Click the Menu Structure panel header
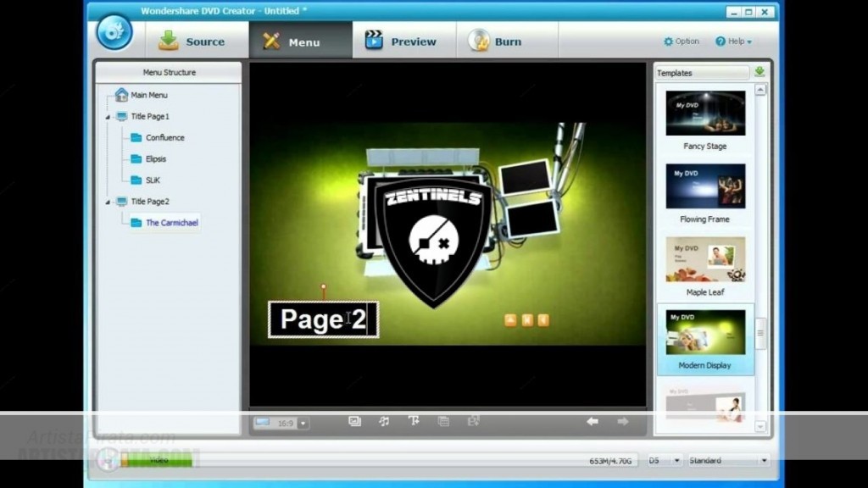The width and height of the screenshot is (868, 488). (x=169, y=73)
